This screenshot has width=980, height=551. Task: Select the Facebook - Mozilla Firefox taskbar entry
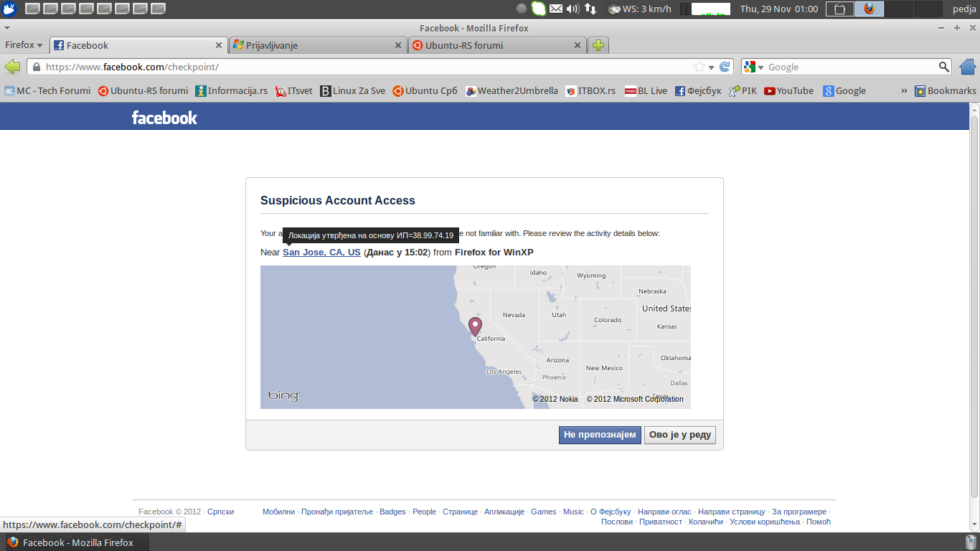(77, 542)
